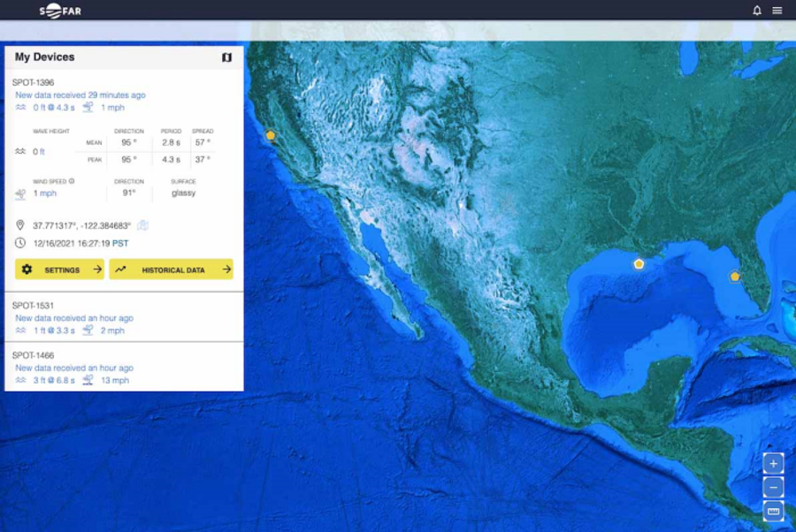Open the hamburger navigation menu

777,11
